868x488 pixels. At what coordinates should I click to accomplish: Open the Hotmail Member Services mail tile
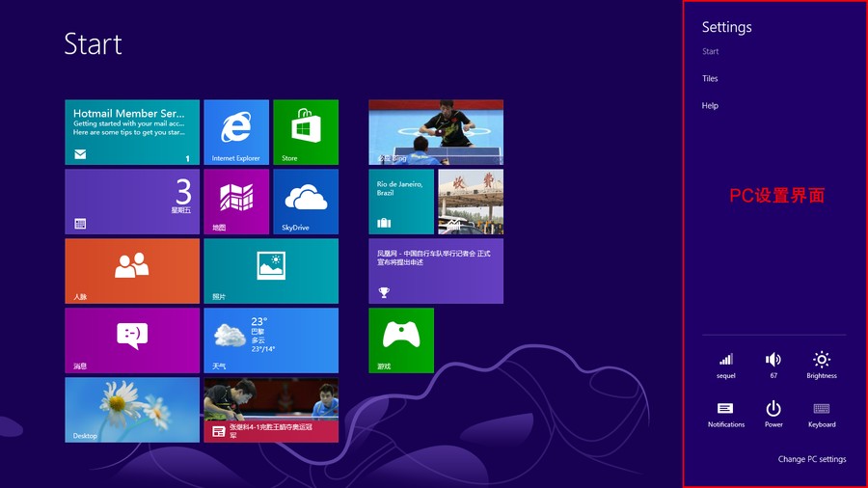click(132, 132)
